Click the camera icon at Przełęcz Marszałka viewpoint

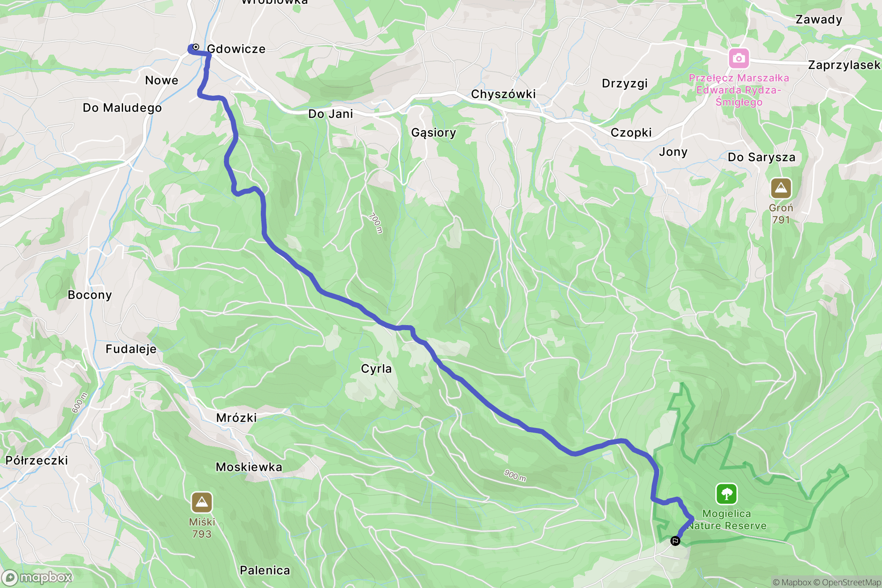pyautogui.click(x=739, y=58)
